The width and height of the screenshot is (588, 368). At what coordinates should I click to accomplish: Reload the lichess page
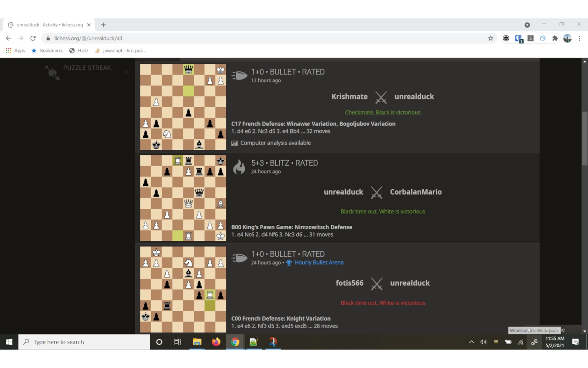click(x=33, y=38)
